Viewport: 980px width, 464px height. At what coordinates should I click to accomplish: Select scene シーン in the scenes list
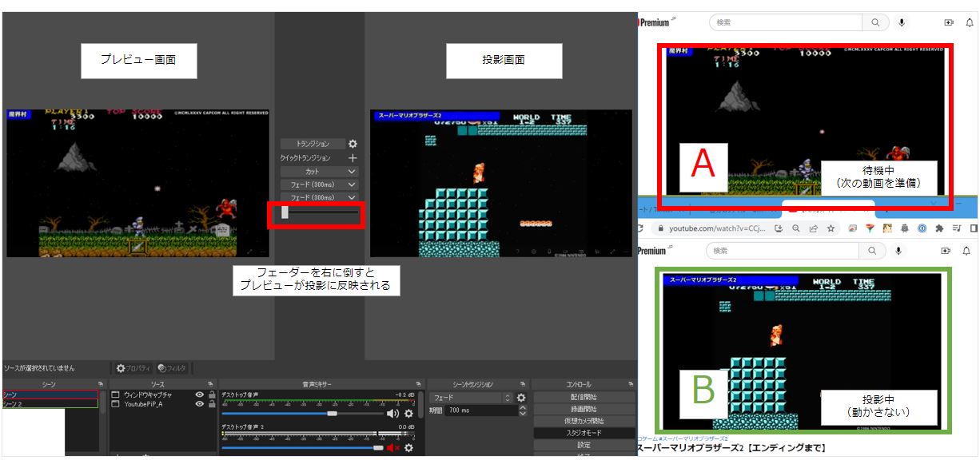coord(50,395)
